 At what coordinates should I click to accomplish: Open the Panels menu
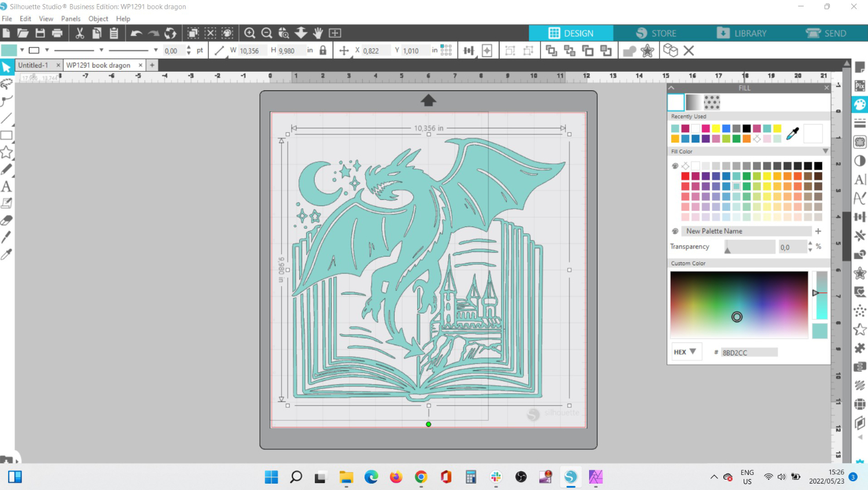click(x=71, y=19)
